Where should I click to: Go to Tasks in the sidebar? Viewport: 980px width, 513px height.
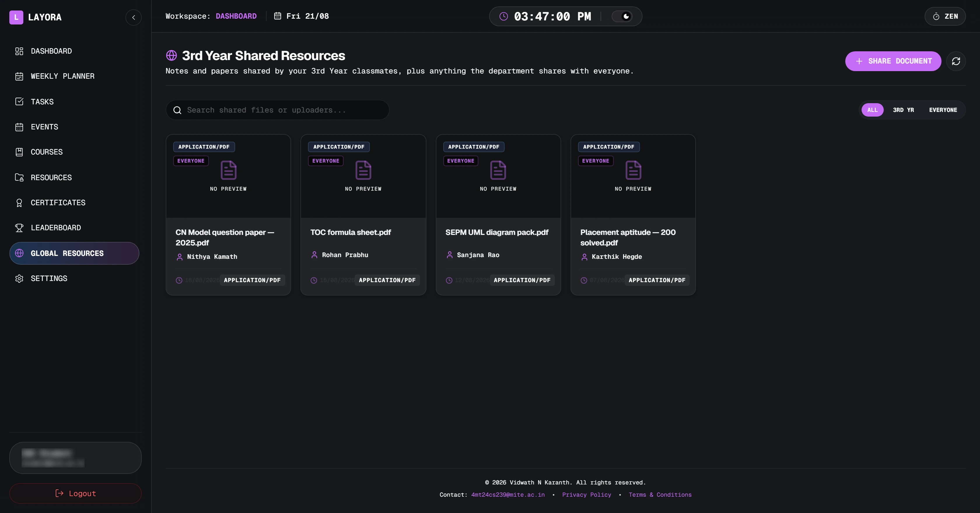click(74, 101)
